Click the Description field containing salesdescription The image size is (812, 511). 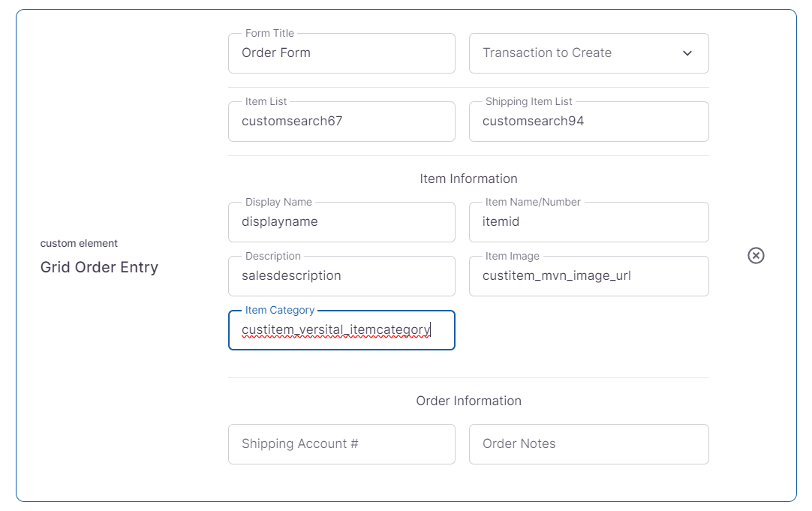click(x=341, y=276)
